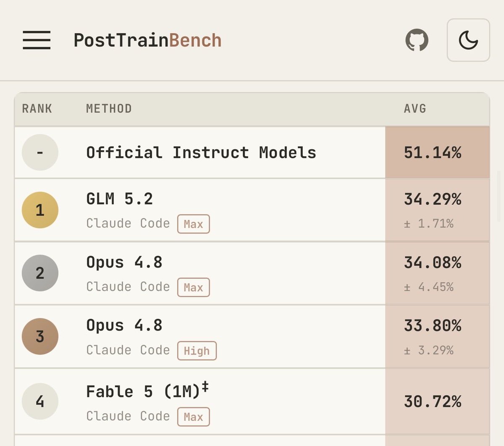Toggle dark mode with moon button
Viewport: 504px width, 446px height.
(x=468, y=40)
